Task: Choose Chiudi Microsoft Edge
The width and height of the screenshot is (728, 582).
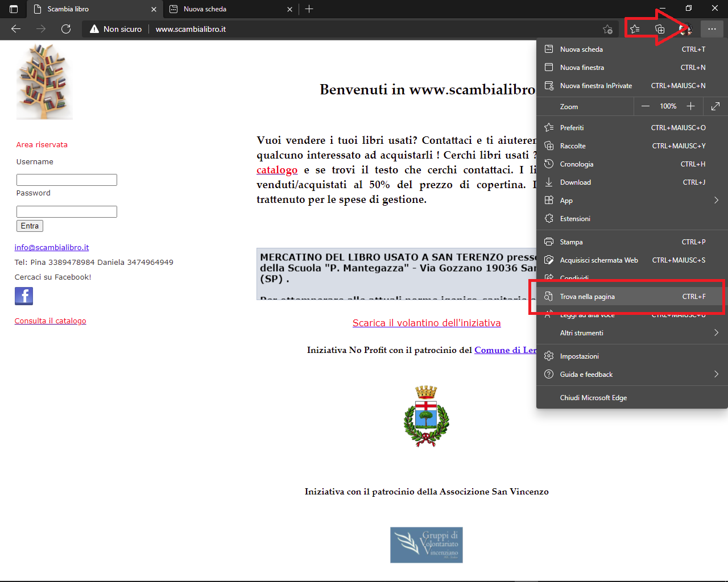Action: coord(632,398)
